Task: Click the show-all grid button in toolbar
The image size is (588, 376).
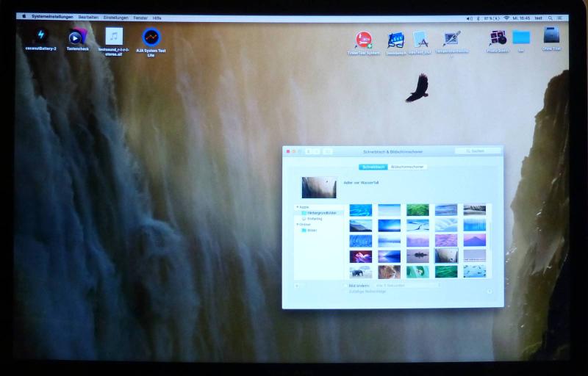Action: [327, 152]
